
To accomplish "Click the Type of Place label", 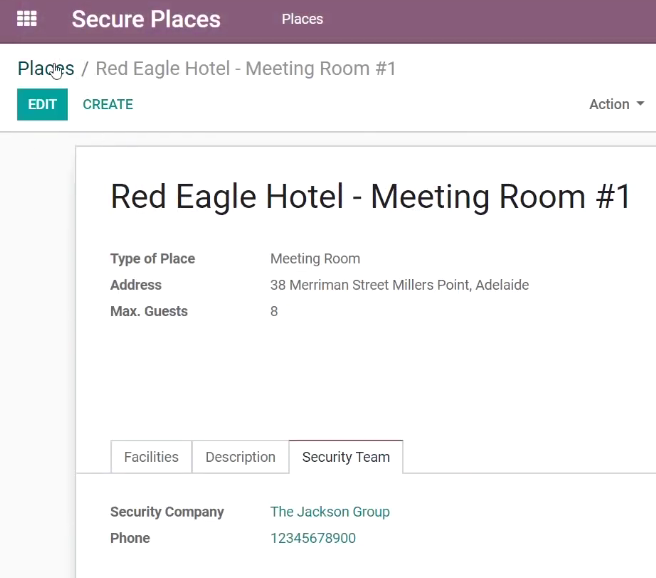I will pyautogui.click(x=153, y=258).
